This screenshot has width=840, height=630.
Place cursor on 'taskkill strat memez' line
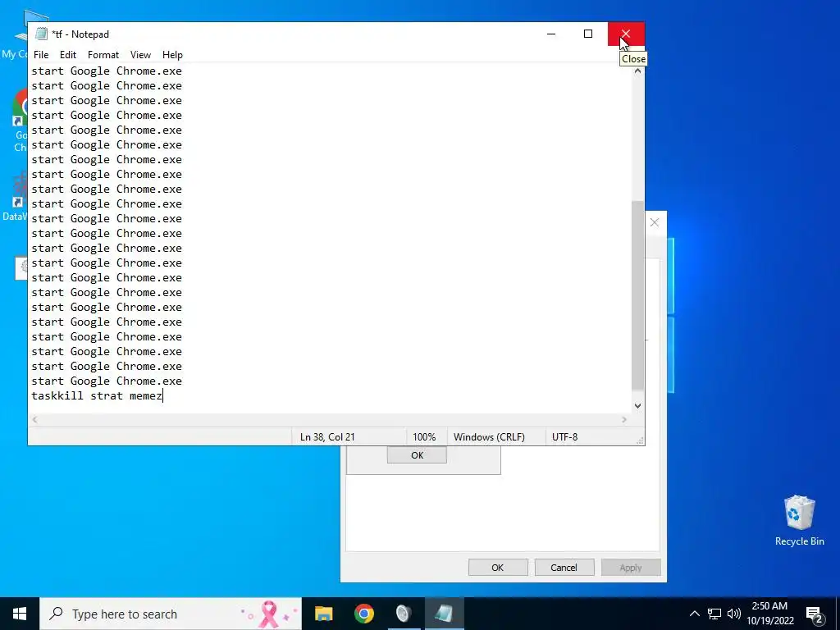point(97,396)
